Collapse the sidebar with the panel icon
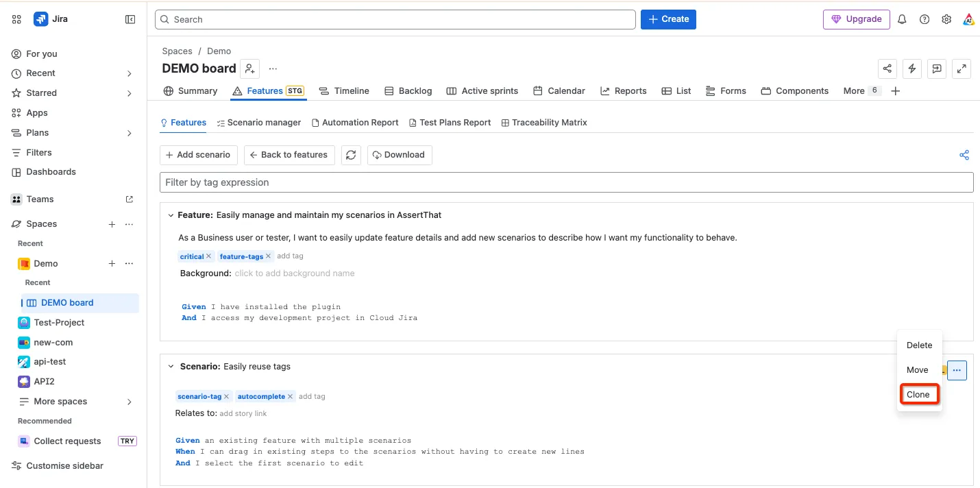Image resolution: width=980 pixels, height=488 pixels. 130,19
